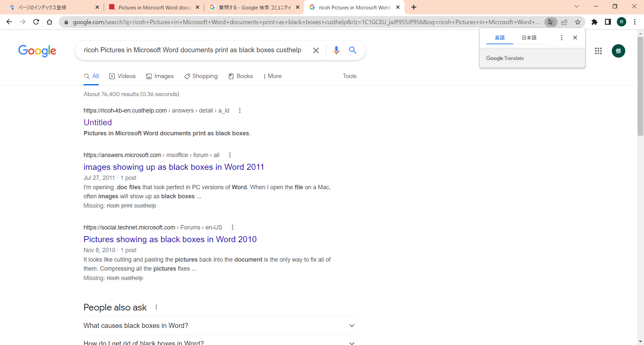This screenshot has width=644, height=345.
Task: Open the Google apps grid
Action: point(598,51)
